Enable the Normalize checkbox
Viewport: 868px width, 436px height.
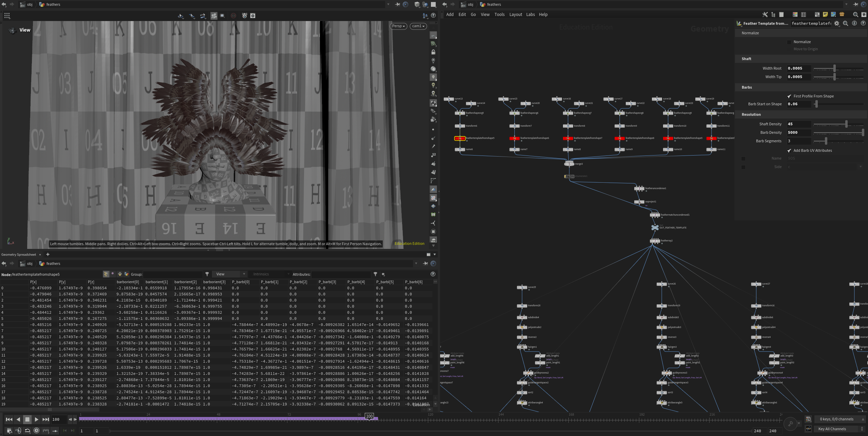point(789,42)
